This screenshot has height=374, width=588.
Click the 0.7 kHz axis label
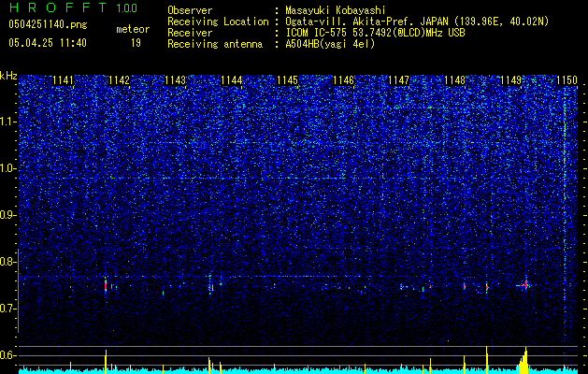(8, 309)
